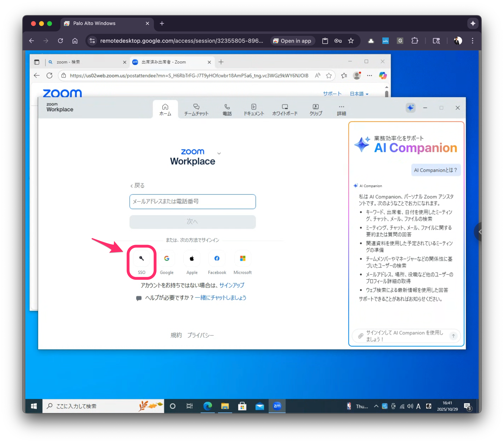Open the 日本語 language dropdown

coord(359,94)
